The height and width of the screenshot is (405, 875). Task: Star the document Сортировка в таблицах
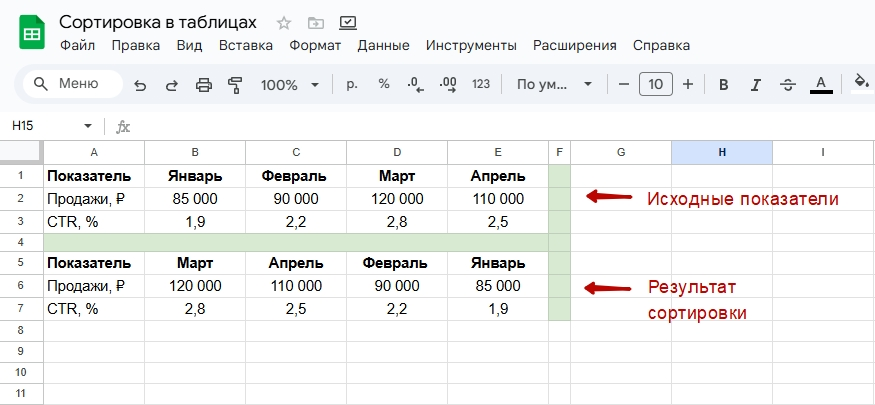284,23
